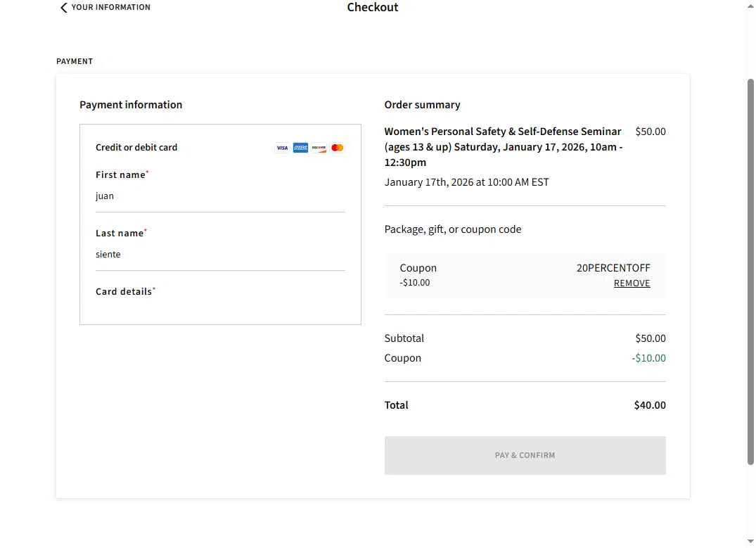Focus the Card details field
The image size is (756, 548).
tap(220, 305)
